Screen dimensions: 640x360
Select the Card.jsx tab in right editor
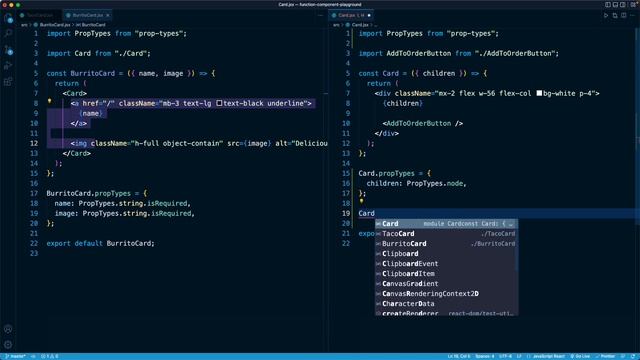351,15
